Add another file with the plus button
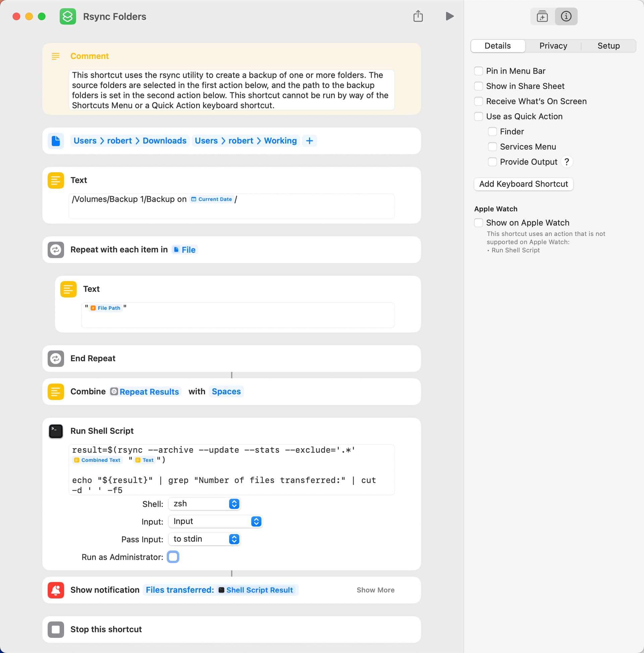The image size is (644, 653). [310, 141]
